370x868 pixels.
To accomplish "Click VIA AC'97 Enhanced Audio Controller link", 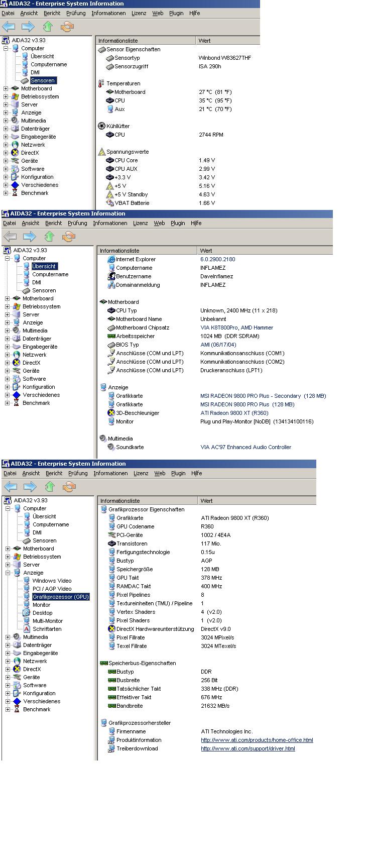I will tap(245, 447).
